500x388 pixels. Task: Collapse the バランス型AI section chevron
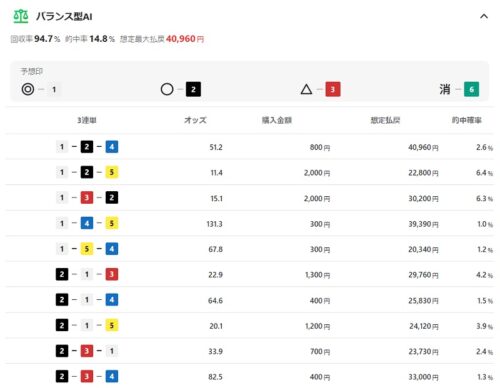pos(484,16)
